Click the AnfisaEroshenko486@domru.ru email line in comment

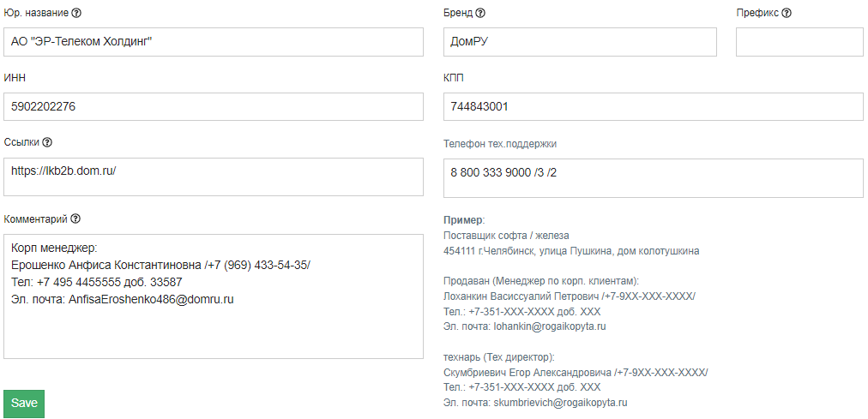[x=123, y=300]
